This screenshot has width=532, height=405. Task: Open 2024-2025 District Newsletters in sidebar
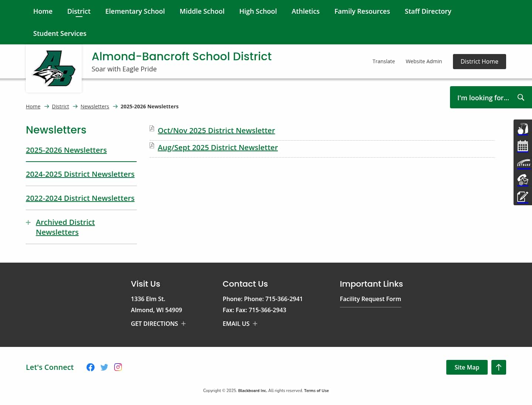click(x=80, y=174)
